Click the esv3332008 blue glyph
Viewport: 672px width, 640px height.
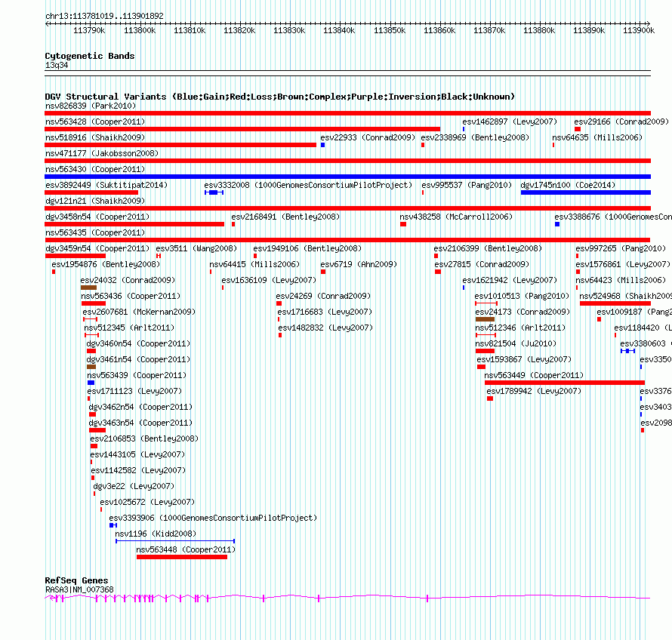[214, 192]
